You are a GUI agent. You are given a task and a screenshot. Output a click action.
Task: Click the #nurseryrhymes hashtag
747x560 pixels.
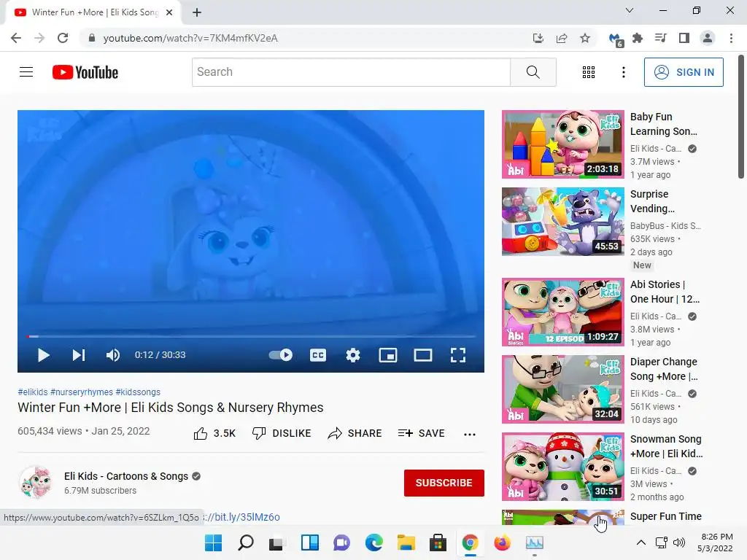pyautogui.click(x=82, y=392)
